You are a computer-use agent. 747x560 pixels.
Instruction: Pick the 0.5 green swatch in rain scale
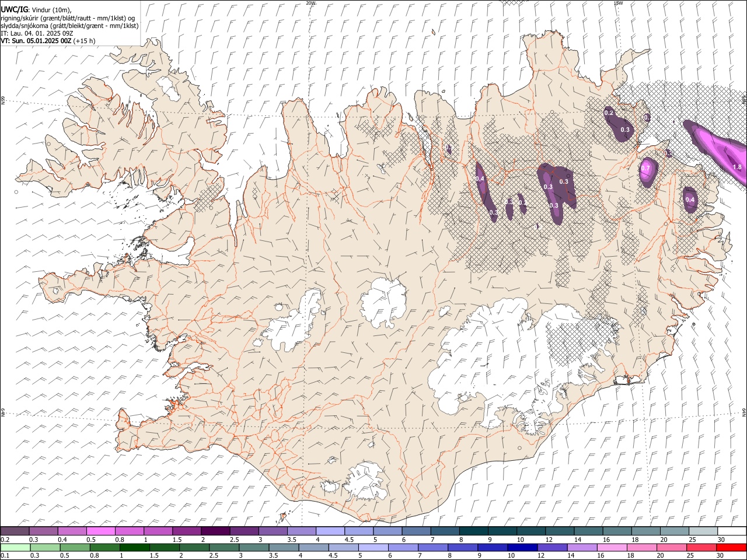(x=76, y=547)
